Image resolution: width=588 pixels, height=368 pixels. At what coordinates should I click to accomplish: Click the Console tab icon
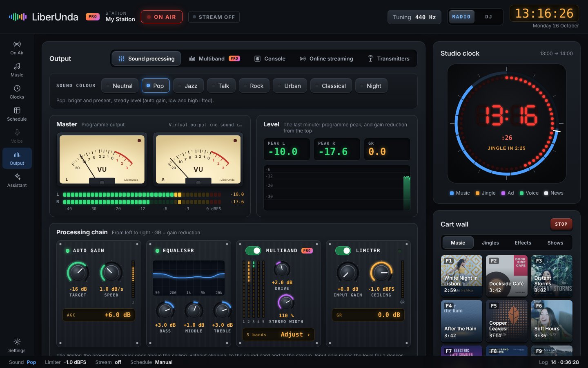point(257,59)
